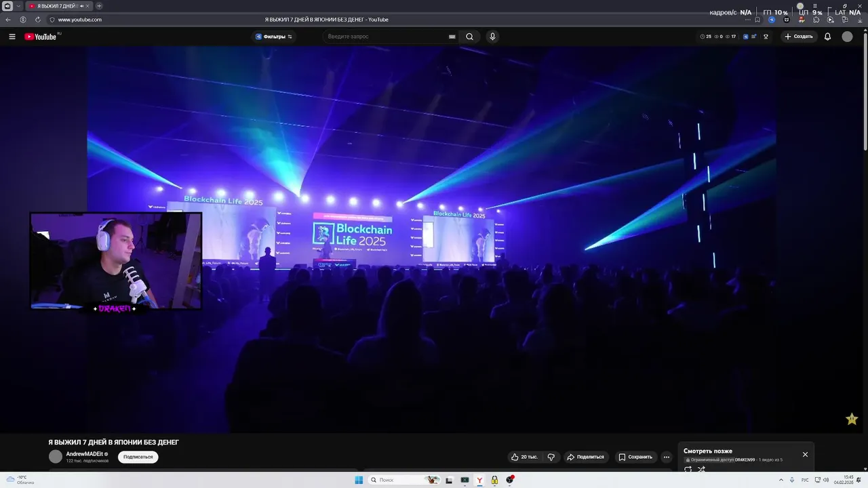The image size is (868, 488).
Task: Start voice search with the microphone
Action: click(492, 37)
